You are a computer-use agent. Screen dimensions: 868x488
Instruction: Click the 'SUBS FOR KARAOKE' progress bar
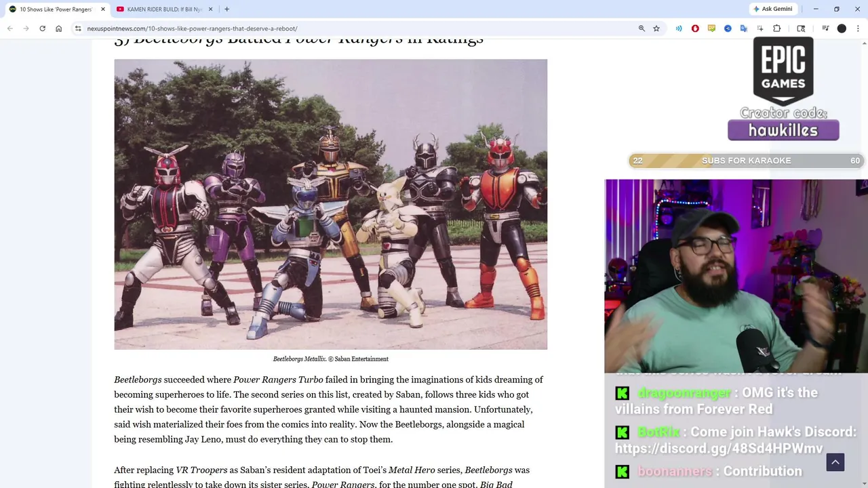(x=746, y=161)
